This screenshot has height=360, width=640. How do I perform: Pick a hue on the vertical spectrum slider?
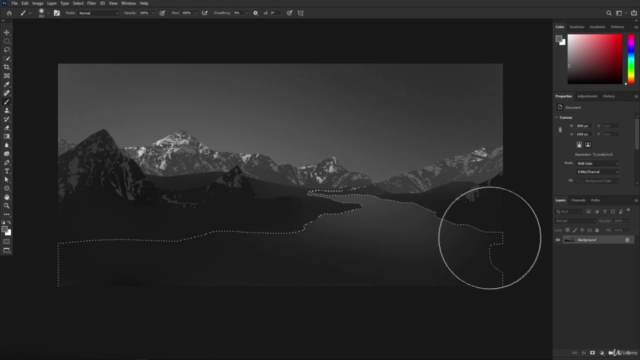[631, 59]
